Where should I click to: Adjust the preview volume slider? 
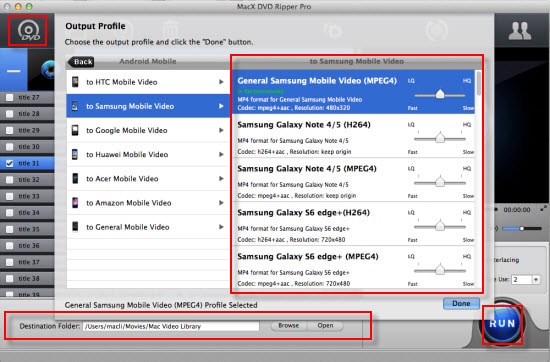tap(522, 228)
